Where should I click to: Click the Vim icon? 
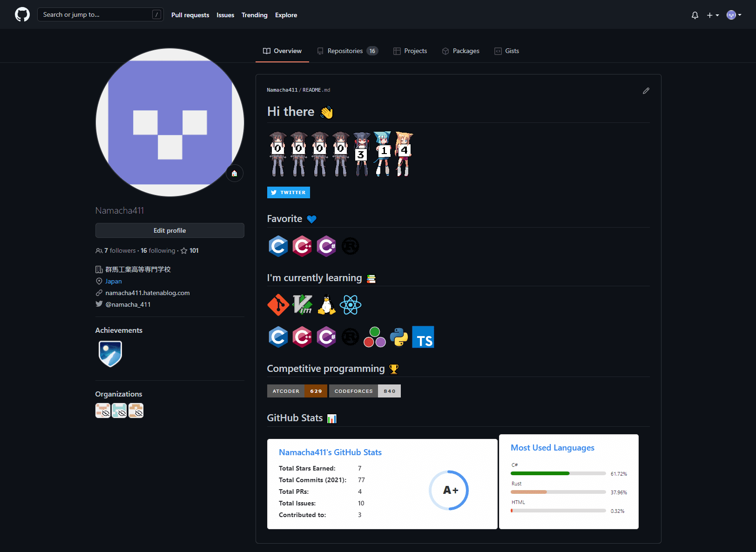[x=303, y=305]
